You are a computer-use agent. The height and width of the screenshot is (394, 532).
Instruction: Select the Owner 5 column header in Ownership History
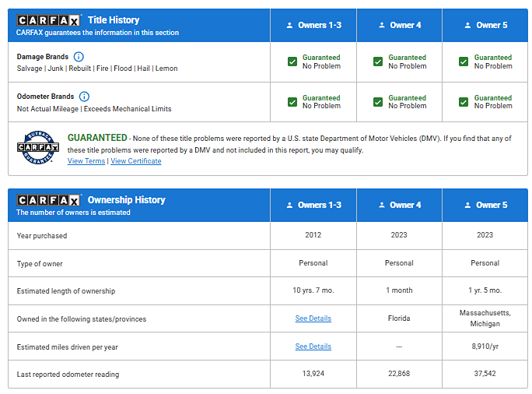pyautogui.click(x=485, y=205)
